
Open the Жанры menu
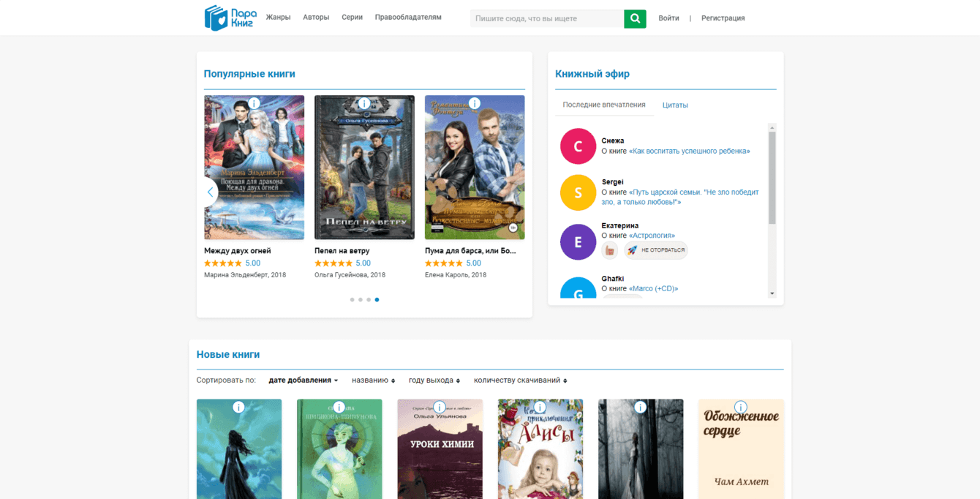point(279,18)
